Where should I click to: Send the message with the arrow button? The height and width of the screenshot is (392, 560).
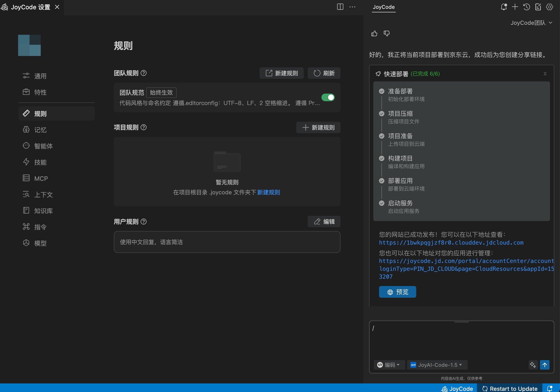click(545, 365)
